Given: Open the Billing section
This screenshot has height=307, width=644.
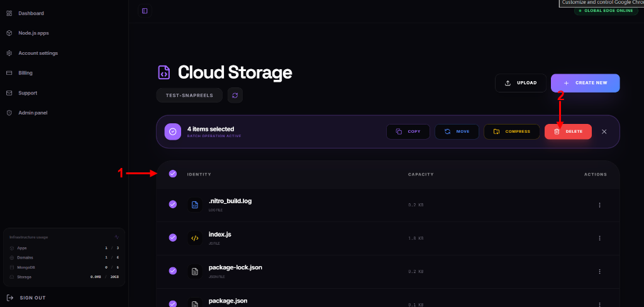Looking at the screenshot, I should coord(25,73).
